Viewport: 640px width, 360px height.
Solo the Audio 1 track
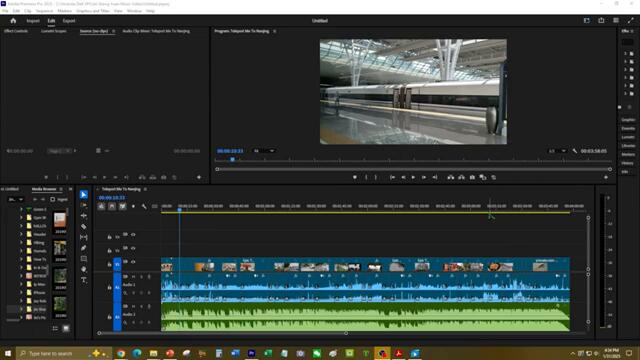click(x=141, y=277)
